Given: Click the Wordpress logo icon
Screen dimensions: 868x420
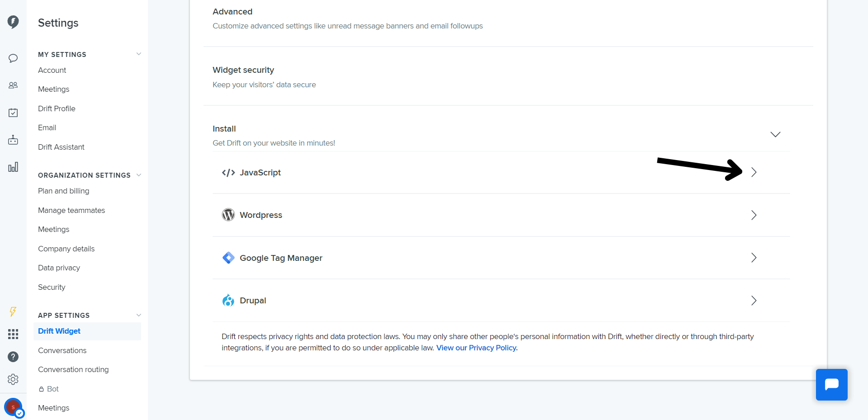Looking at the screenshot, I should pyautogui.click(x=228, y=215).
